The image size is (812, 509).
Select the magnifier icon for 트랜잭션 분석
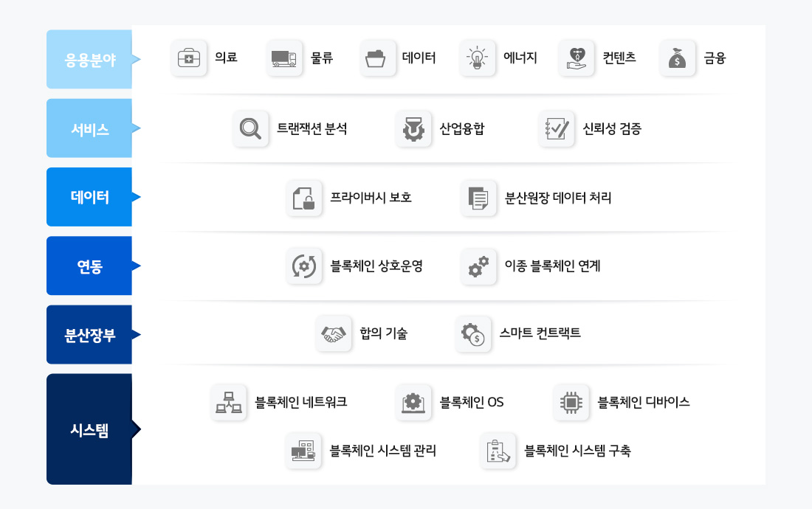(x=251, y=128)
